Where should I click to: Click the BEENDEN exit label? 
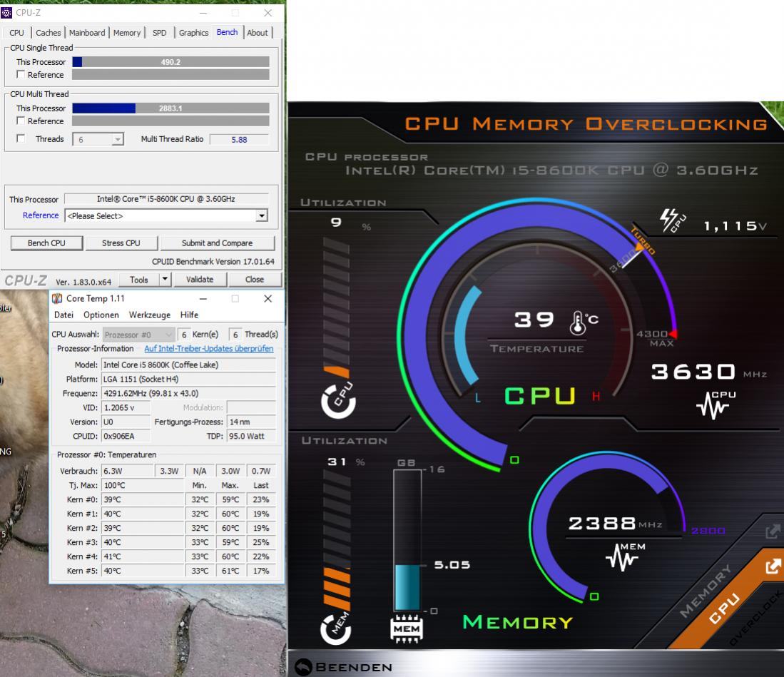pyautogui.click(x=354, y=668)
